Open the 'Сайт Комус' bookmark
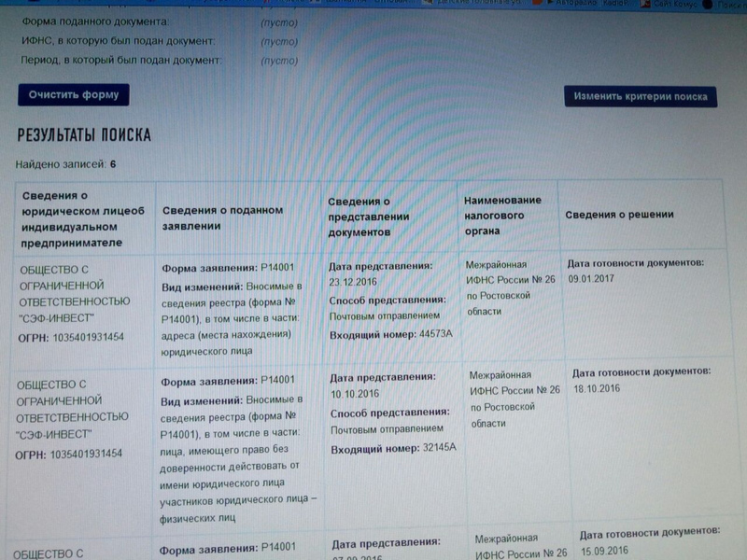Viewport: 747px width, 560px height. (669, 4)
